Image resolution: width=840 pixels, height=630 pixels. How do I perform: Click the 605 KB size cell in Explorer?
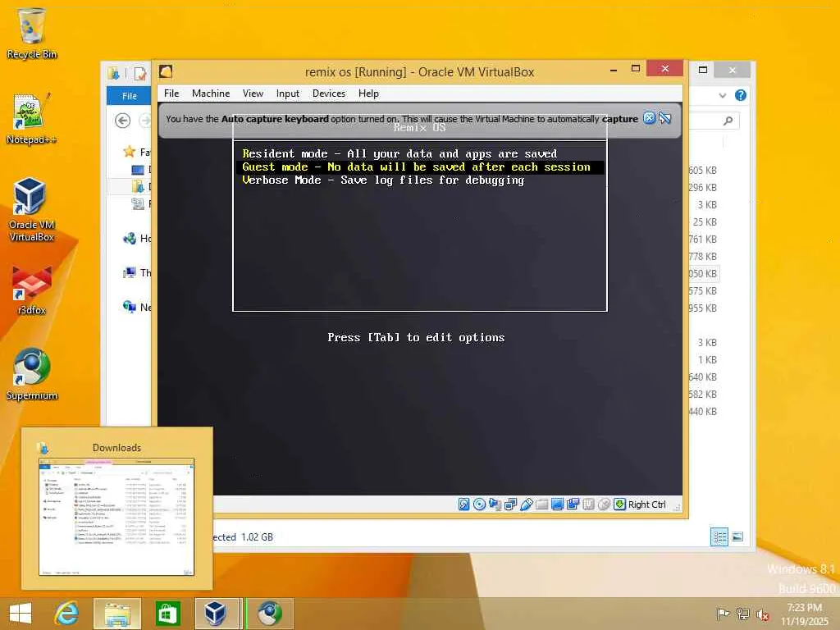tap(702, 171)
